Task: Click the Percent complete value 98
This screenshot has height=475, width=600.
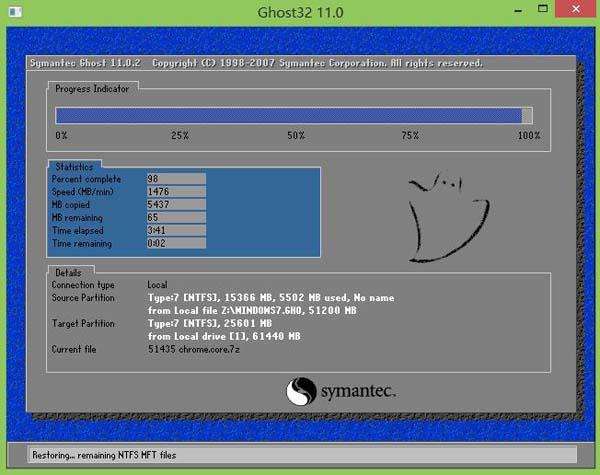Action: (176, 179)
